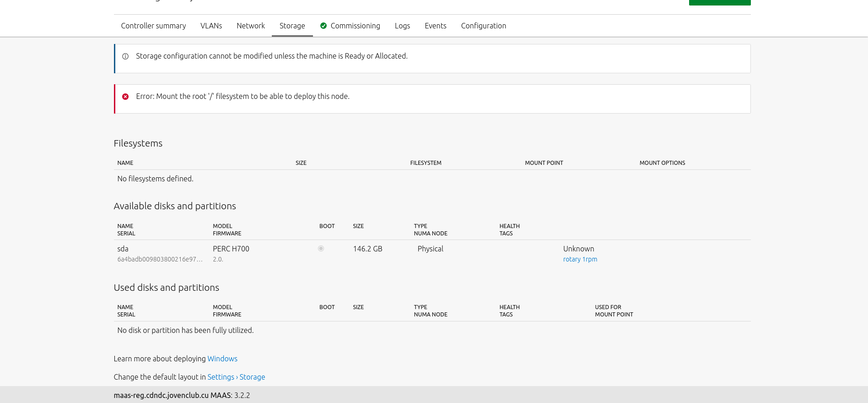This screenshot has width=868, height=403.
Task: Click the sda disk name
Action: 123,249
